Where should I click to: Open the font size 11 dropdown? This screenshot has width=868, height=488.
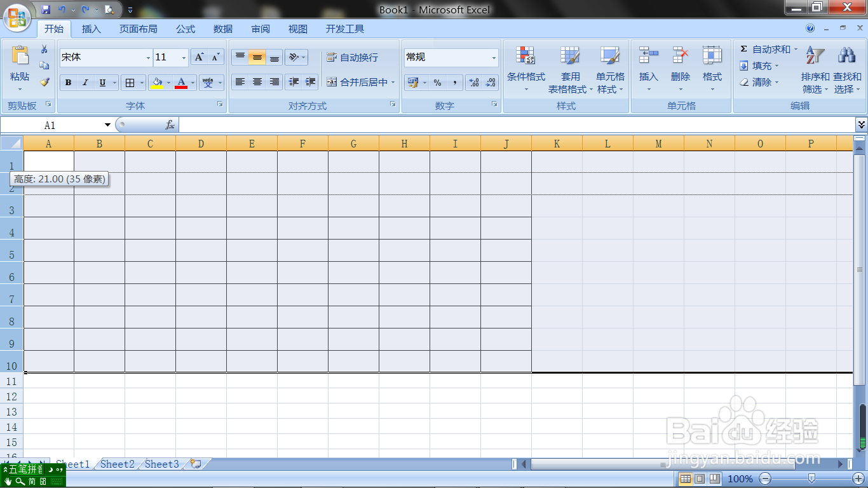pos(184,57)
